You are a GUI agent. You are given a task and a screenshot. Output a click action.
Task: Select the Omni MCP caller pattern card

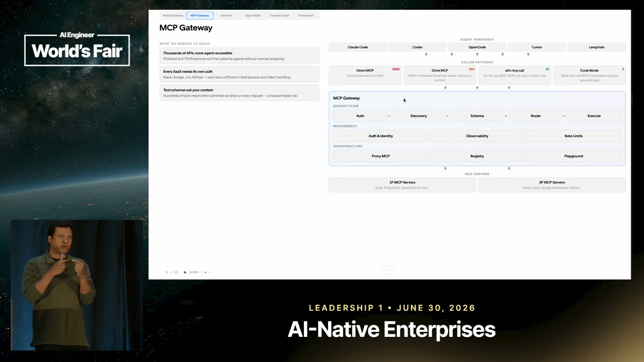pyautogui.click(x=440, y=74)
